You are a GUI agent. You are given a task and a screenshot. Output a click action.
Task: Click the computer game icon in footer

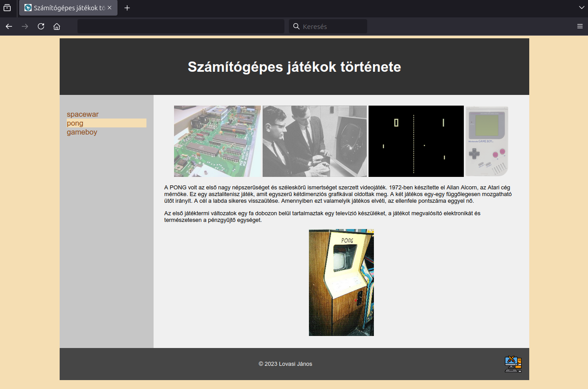pyautogui.click(x=513, y=364)
